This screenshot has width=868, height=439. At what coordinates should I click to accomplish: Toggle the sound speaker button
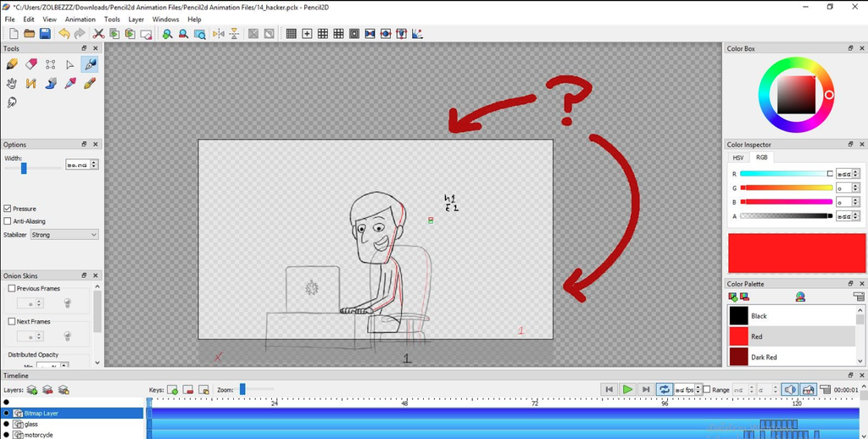tap(790, 390)
